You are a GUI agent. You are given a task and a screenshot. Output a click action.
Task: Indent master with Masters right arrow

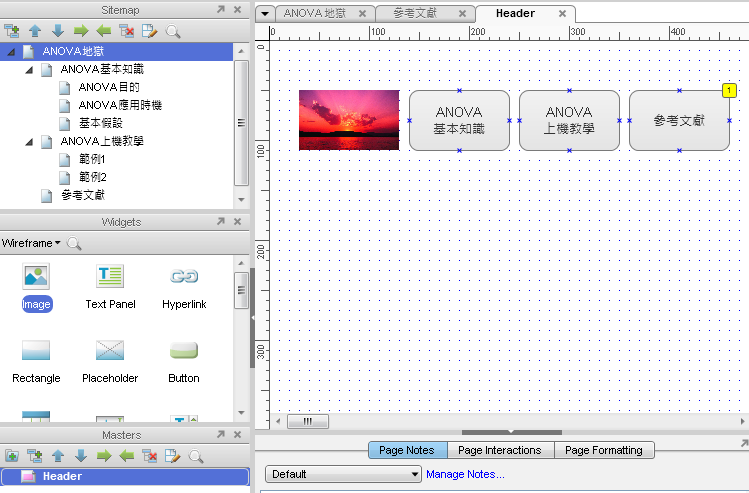pyautogui.click(x=104, y=456)
